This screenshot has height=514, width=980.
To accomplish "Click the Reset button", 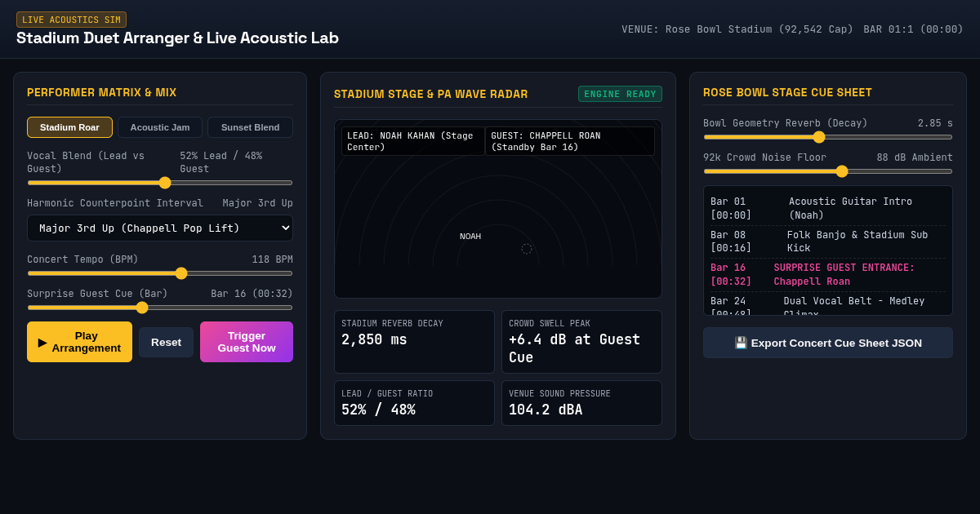I will (166, 342).
